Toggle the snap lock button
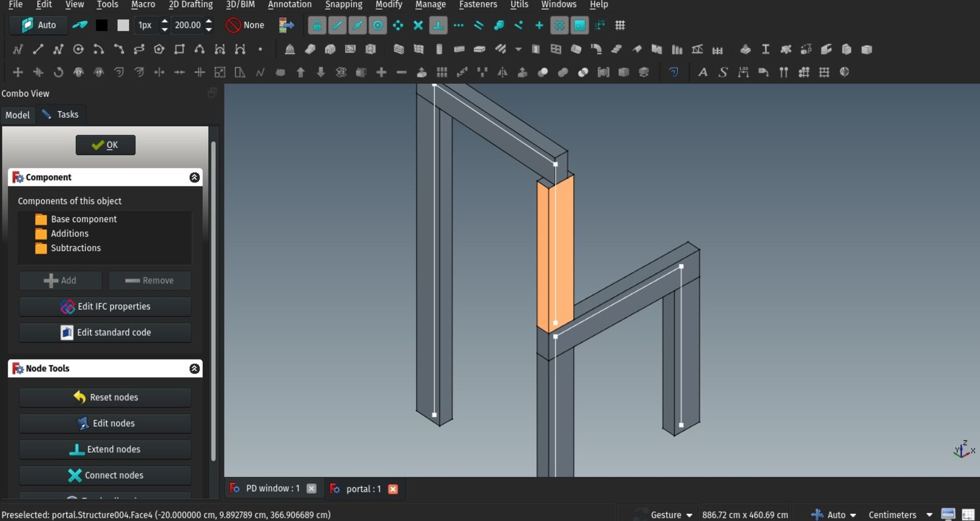Image resolution: width=980 pixels, height=521 pixels. pos(317,25)
